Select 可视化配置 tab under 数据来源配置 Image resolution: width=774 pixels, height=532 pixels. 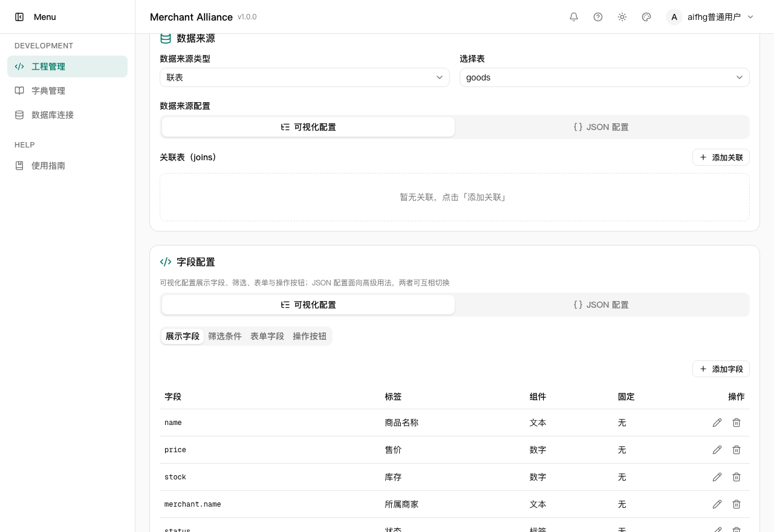pyautogui.click(x=308, y=127)
